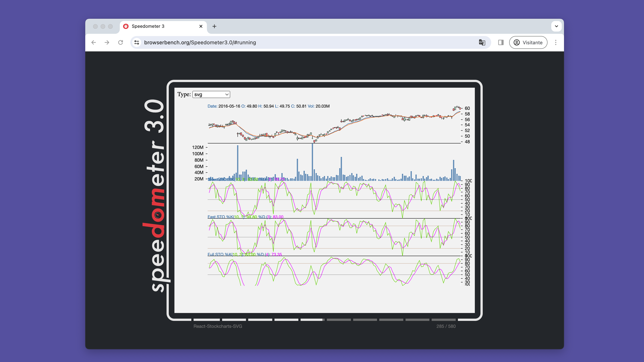Click the React-Stockcharts-SVG test label

point(217,326)
